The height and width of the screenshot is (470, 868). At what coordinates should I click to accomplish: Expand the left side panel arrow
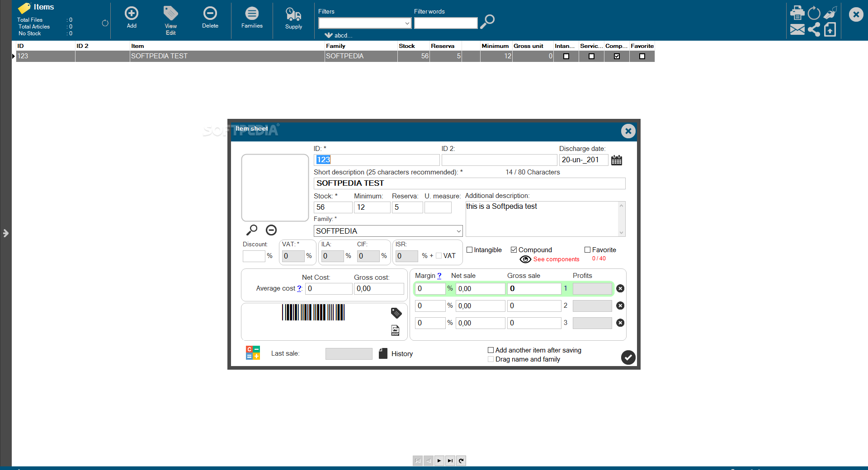click(x=5, y=233)
